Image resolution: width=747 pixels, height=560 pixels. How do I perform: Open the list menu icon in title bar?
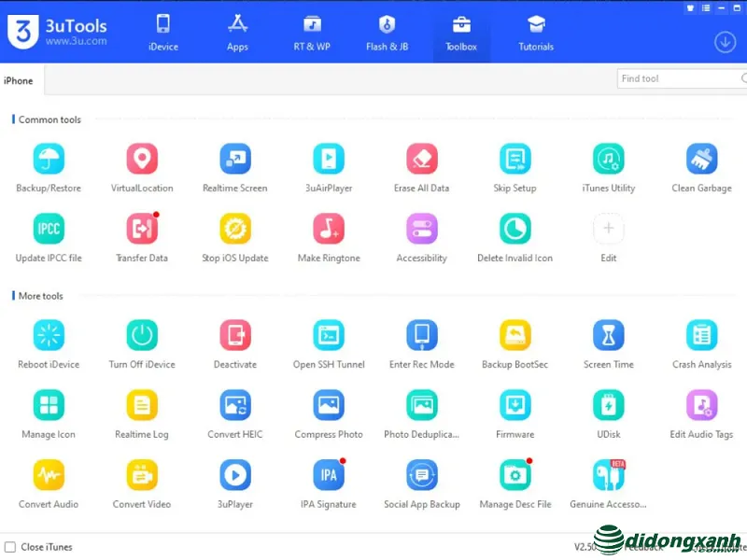click(x=706, y=8)
